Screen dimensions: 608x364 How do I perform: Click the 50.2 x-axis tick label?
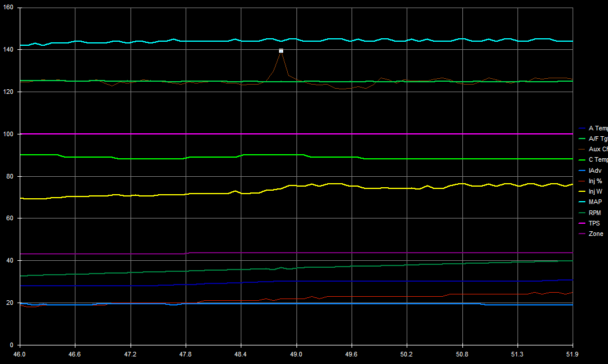coord(406,354)
